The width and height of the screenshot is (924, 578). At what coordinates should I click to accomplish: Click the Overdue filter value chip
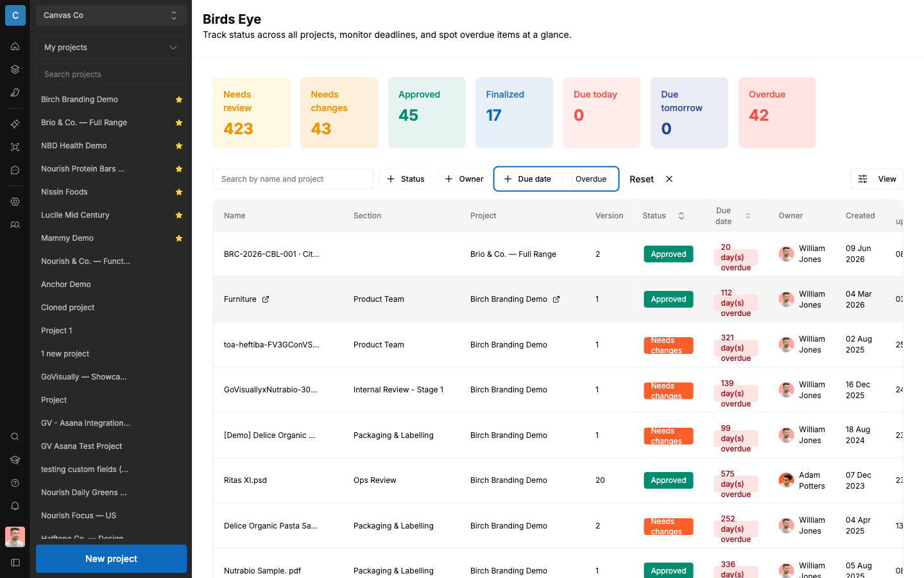click(591, 179)
